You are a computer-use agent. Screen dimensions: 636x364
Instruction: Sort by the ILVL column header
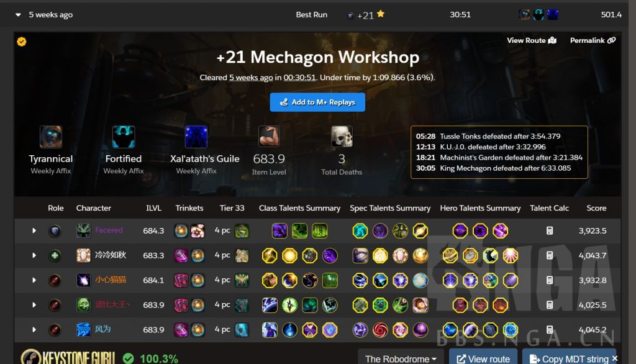click(x=153, y=207)
